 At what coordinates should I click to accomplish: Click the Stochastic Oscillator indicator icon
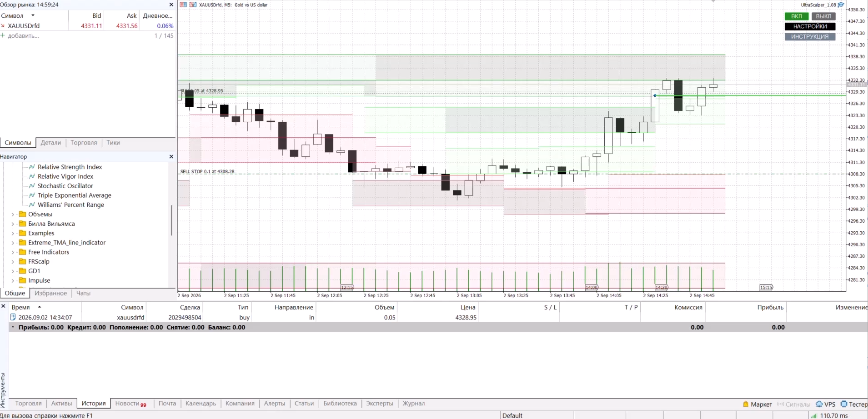point(32,186)
